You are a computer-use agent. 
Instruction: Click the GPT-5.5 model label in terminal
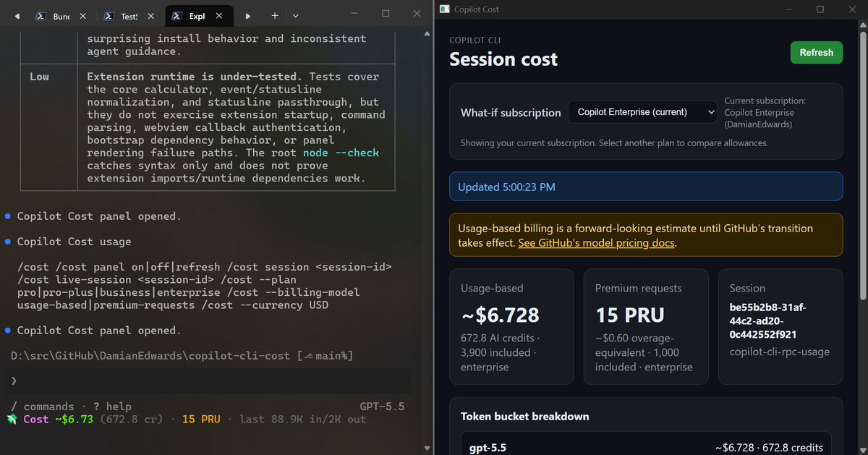click(382, 407)
